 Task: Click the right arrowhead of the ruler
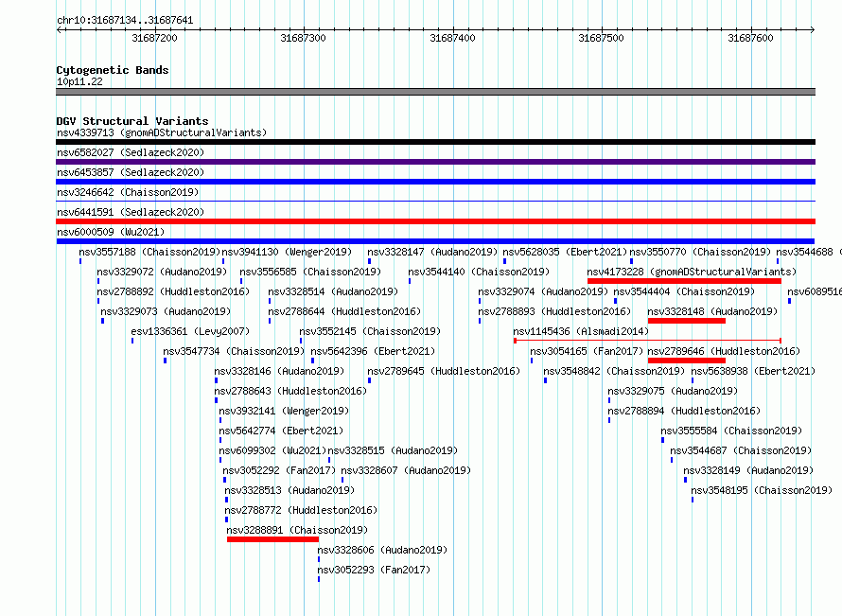812,29
